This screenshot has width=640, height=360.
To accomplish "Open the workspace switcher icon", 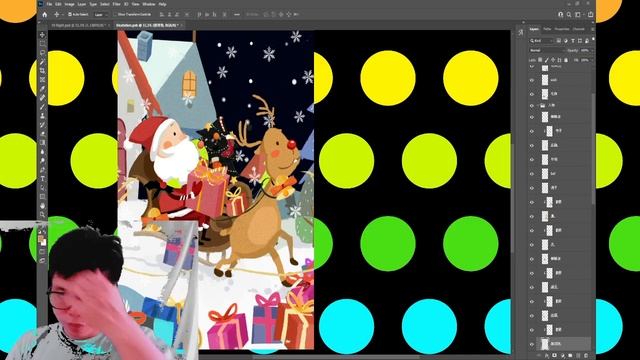I will pyautogui.click(x=578, y=14).
